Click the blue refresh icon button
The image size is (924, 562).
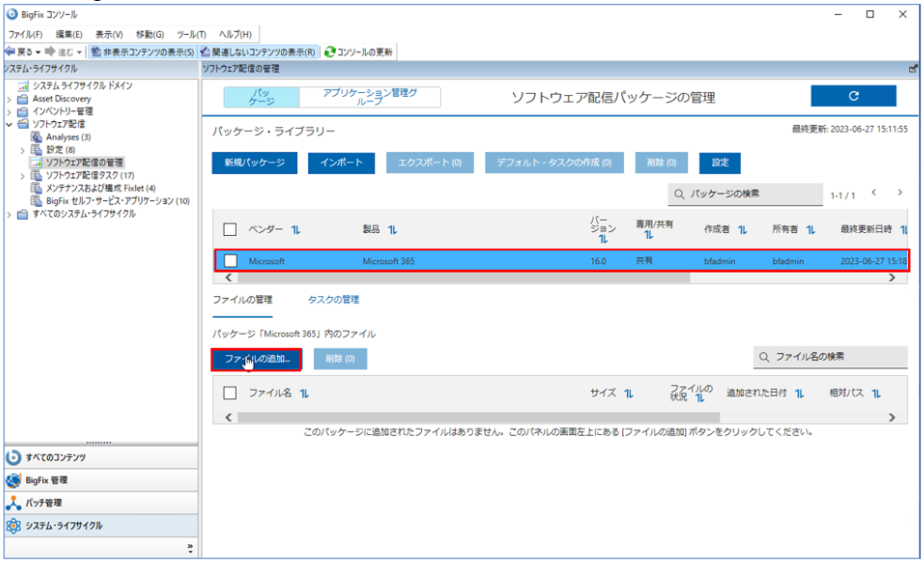pyautogui.click(x=854, y=96)
